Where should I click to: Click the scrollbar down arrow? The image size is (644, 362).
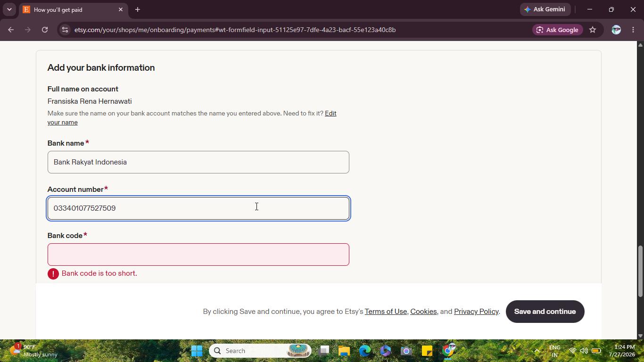click(640, 336)
